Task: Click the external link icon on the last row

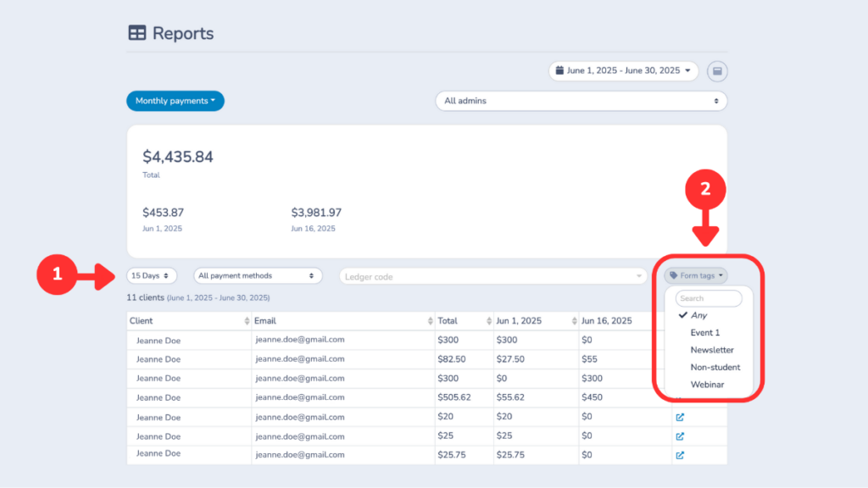Action: click(678, 455)
